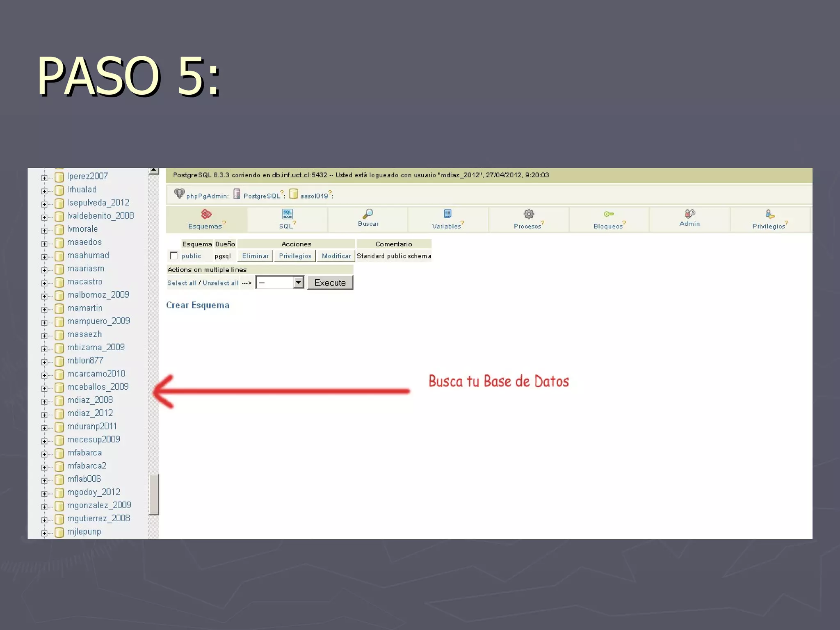The width and height of the screenshot is (840, 630).
Task: Open the Privilegios user-key icon
Action: click(x=770, y=214)
